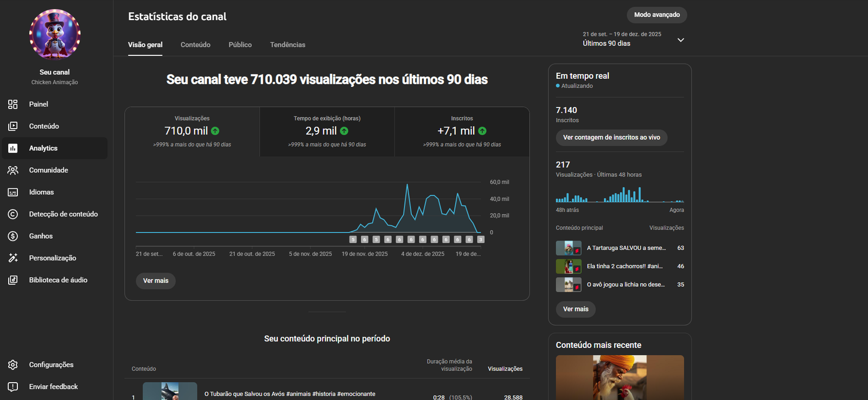The width and height of the screenshot is (868, 400).
Task: Open Configurações gear icon
Action: tap(13, 365)
